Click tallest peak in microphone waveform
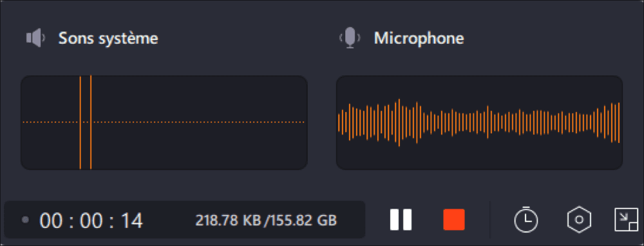 tap(399, 122)
